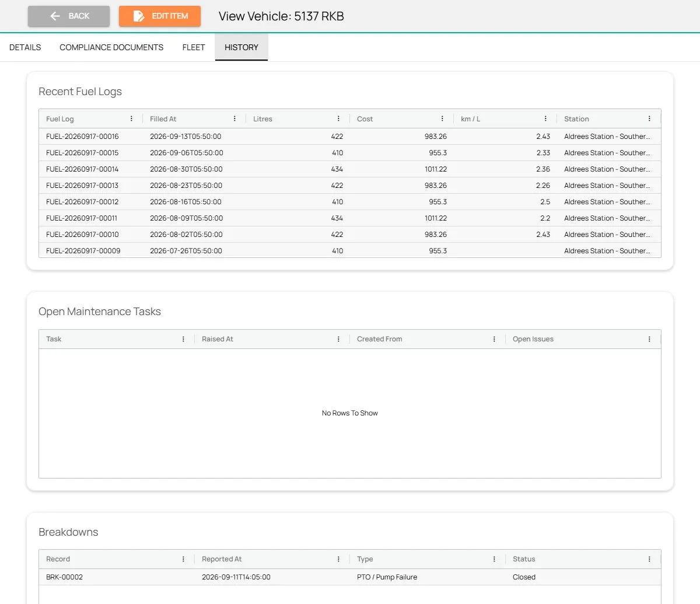Click filled date 2026-08-30T05:50:00
The height and width of the screenshot is (604, 700).
click(x=186, y=169)
